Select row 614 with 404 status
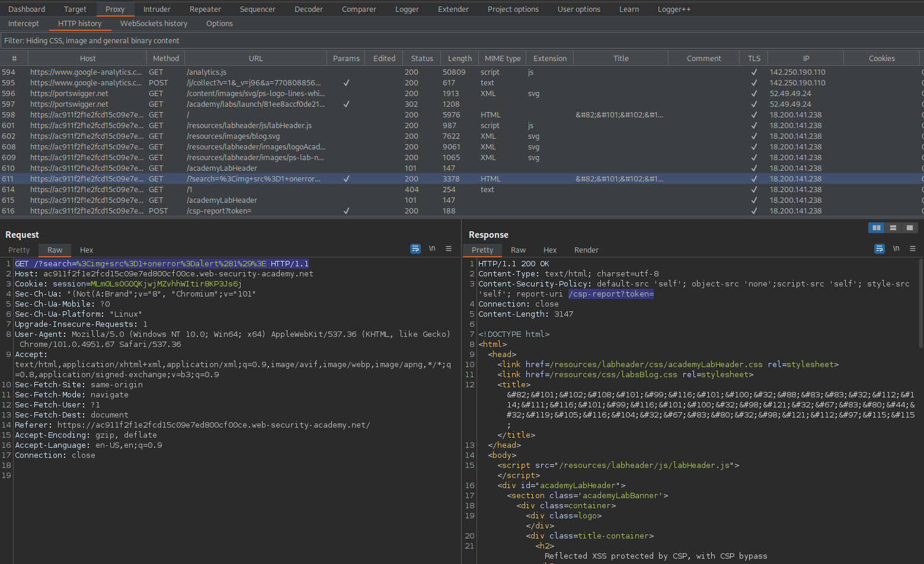Image resolution: width=924 pixels, height=564 pixels. 462,190
